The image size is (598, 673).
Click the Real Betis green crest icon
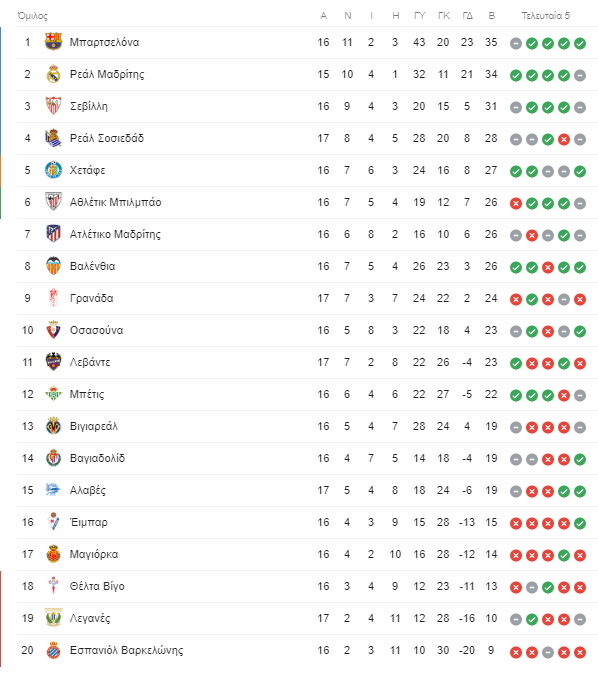click(53, 394)
